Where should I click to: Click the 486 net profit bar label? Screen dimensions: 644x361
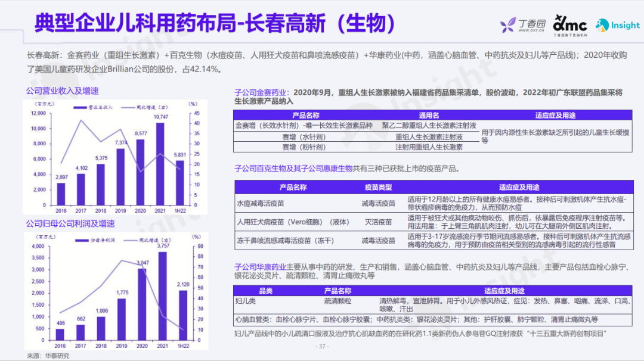[x=61, y=323]
